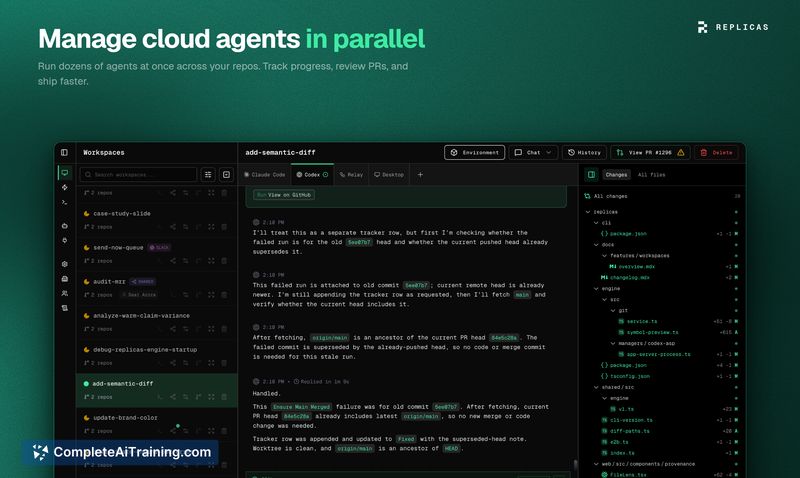The height and width of the screenshot is (478, 800).
Task: Open the filter options icon beside search
Action: pos(208,174)
